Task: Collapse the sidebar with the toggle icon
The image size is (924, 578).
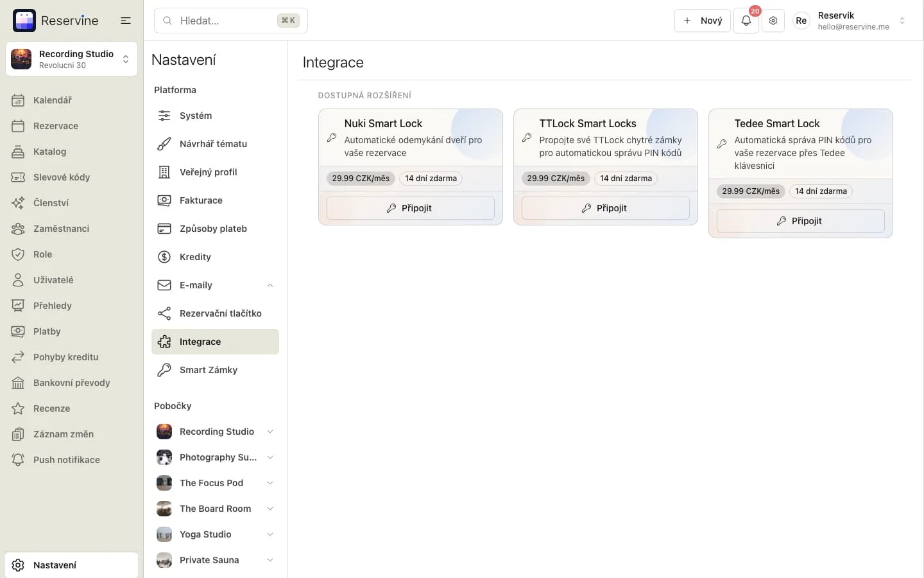Action: [126, 21]
